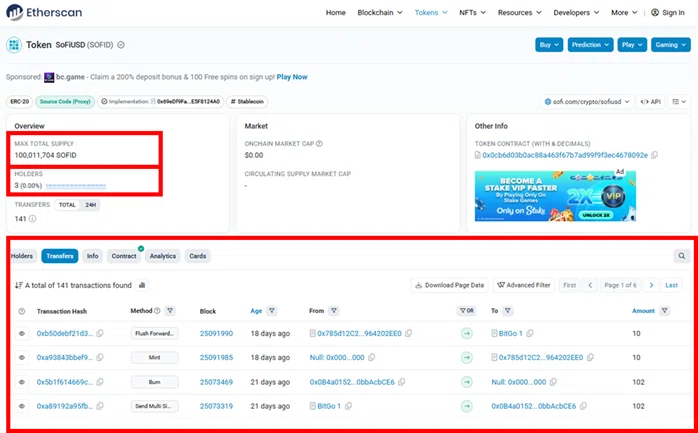Copy From address in block 25091990 row
Screen dimensions: 698x433
(x=408, y=333)
